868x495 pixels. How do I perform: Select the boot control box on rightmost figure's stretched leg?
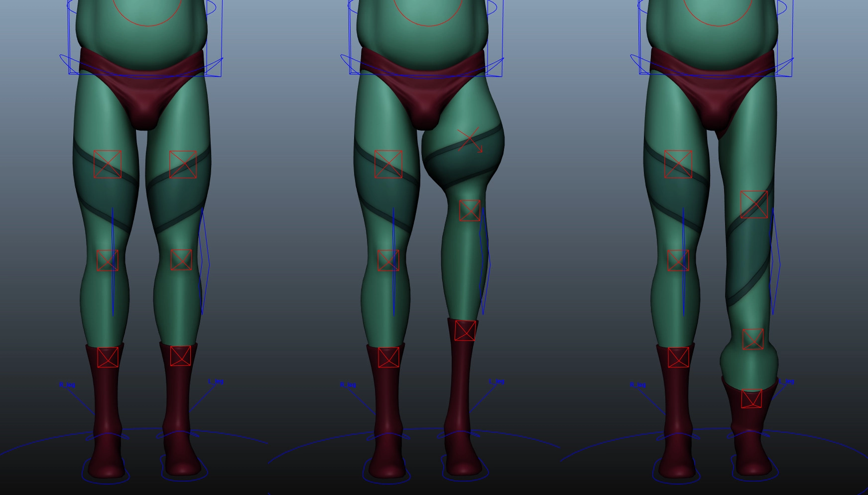(x=751, y=399)
